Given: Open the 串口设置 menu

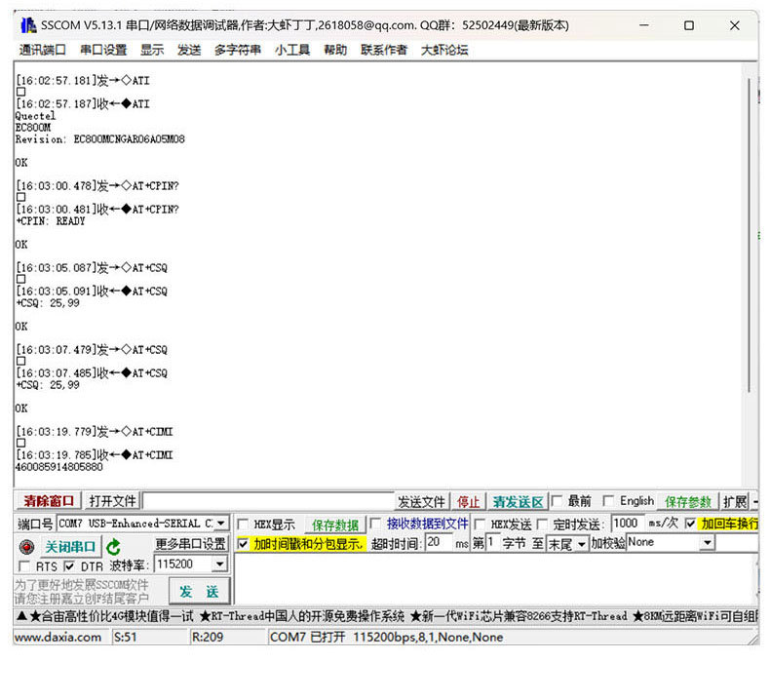Looking at the screenshot, I should click(103, 50).
